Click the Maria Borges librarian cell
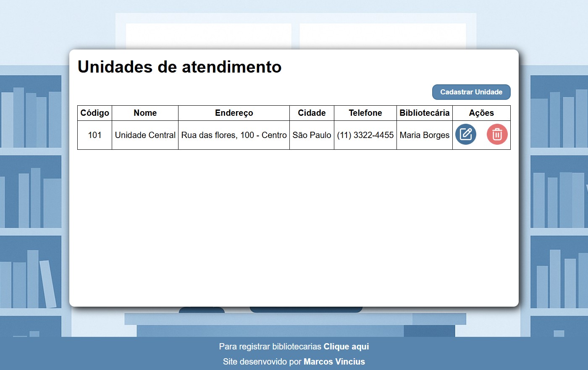Image resolution: width=588 pixels, height=370 pixels. coord(424,135)
